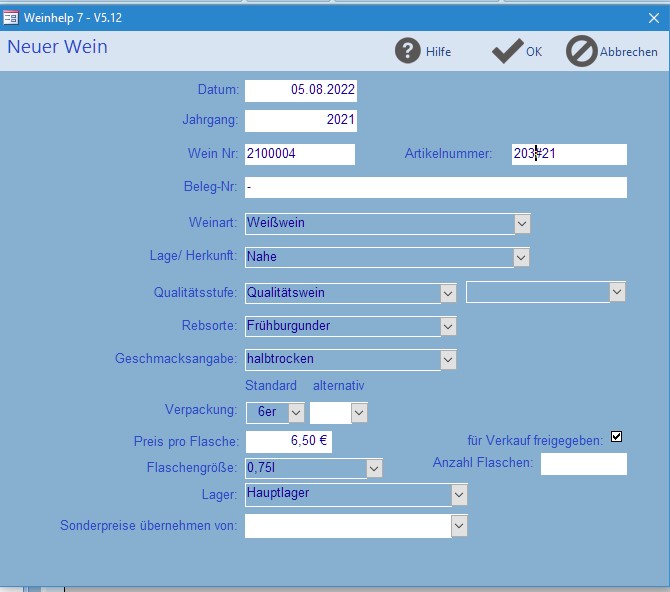The height and width of the screenshot is (592, 670).
Task: Expand the Weinart dropdown
Action: [x=521, y=223]
